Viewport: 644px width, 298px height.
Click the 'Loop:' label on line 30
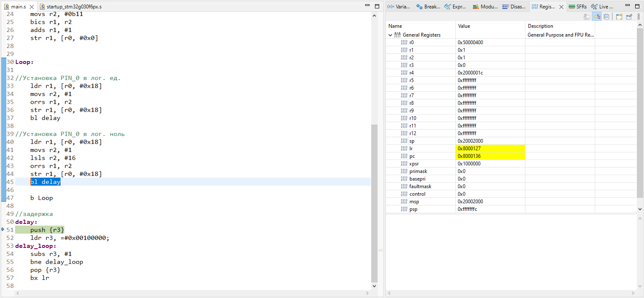24,62
